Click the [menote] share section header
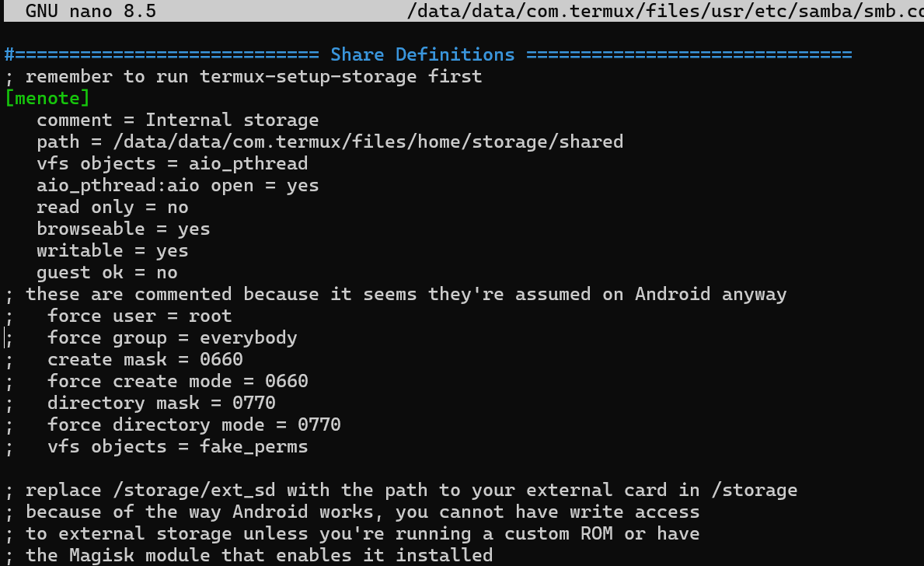 point(47,99)
